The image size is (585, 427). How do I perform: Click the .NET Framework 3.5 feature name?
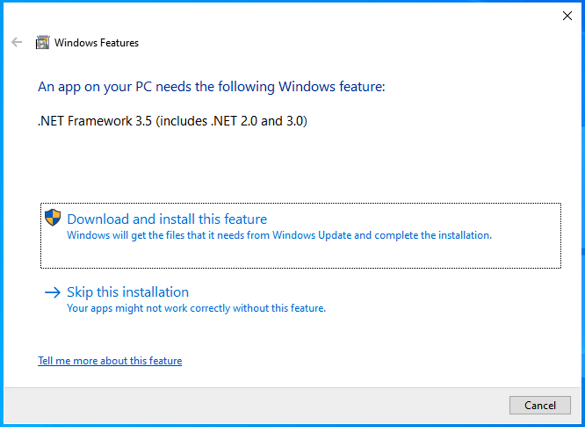94,121
